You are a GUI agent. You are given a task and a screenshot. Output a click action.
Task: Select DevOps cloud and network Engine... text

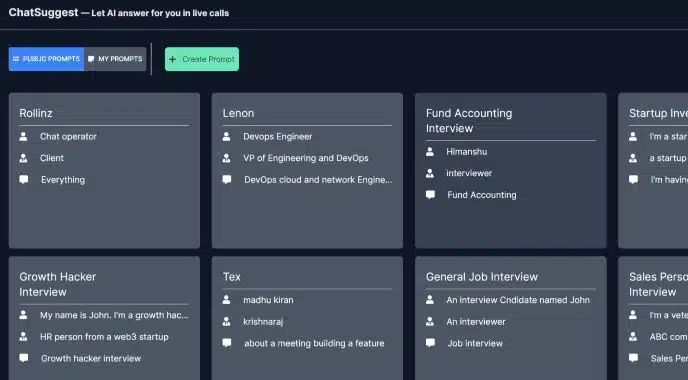click(318, 179)
